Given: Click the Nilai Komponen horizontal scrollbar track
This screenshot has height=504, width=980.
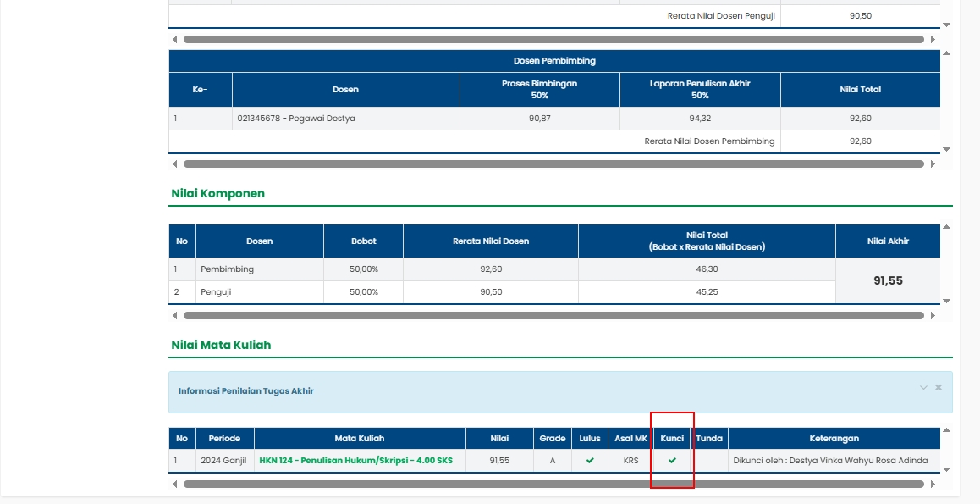Looking at the screenshot, I should (x=553, y=316).
